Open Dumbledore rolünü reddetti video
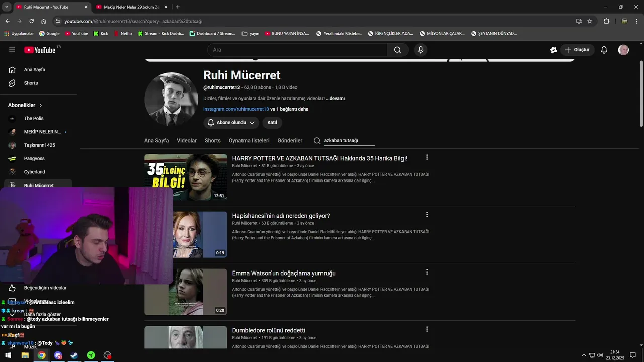Viewport: 644px width, 362px height. [x=269, y=330]
